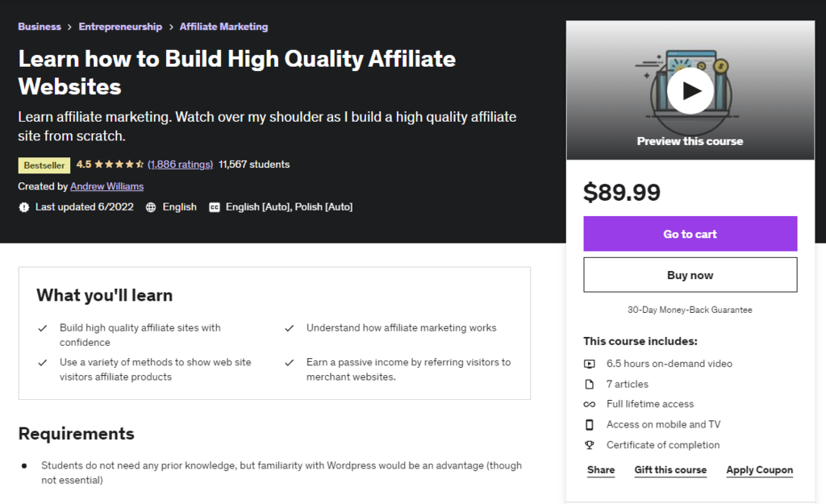Screen dimensions: 826x504
Task: Click the globe icon next to English
Action: (150, 206)
